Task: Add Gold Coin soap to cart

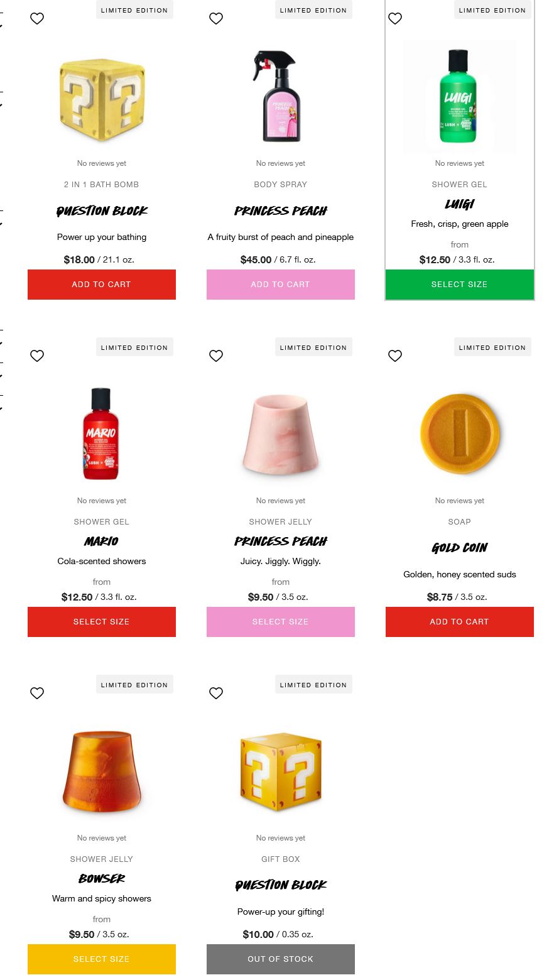Action: (x=460, y=622)
